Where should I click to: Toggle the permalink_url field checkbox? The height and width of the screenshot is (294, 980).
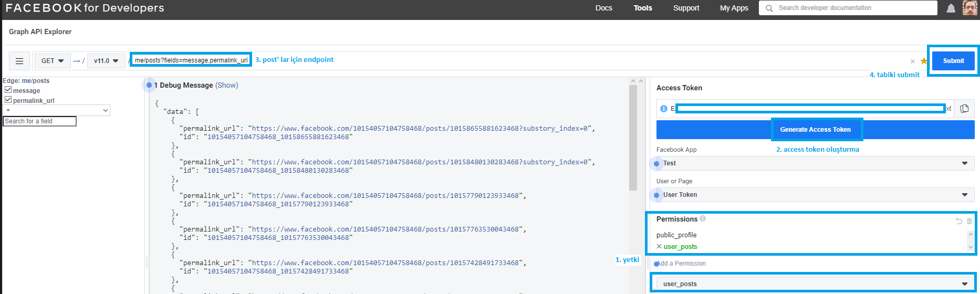(8, 99)
